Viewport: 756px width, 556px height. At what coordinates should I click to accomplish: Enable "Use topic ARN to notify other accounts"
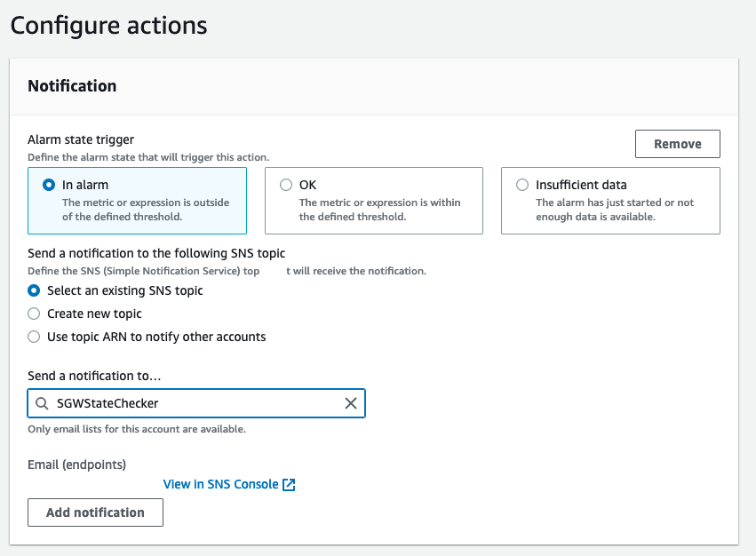pyautogui.click(x=33, y=337)
